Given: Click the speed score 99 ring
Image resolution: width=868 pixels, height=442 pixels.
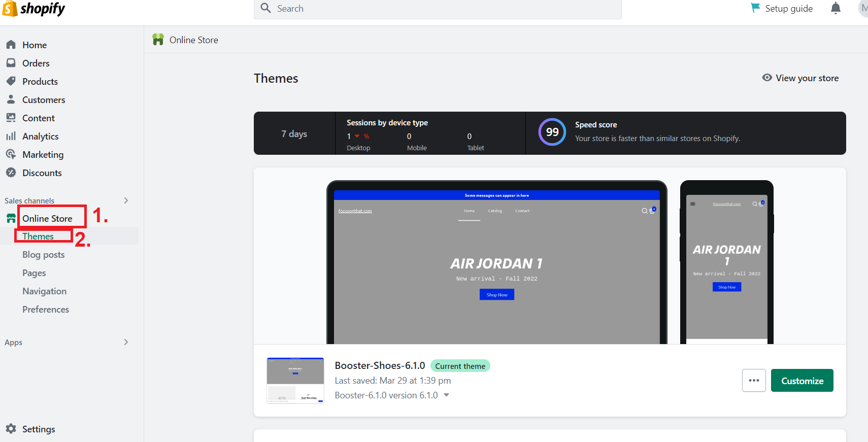Looking at the screenshot, I should [552, 132].
